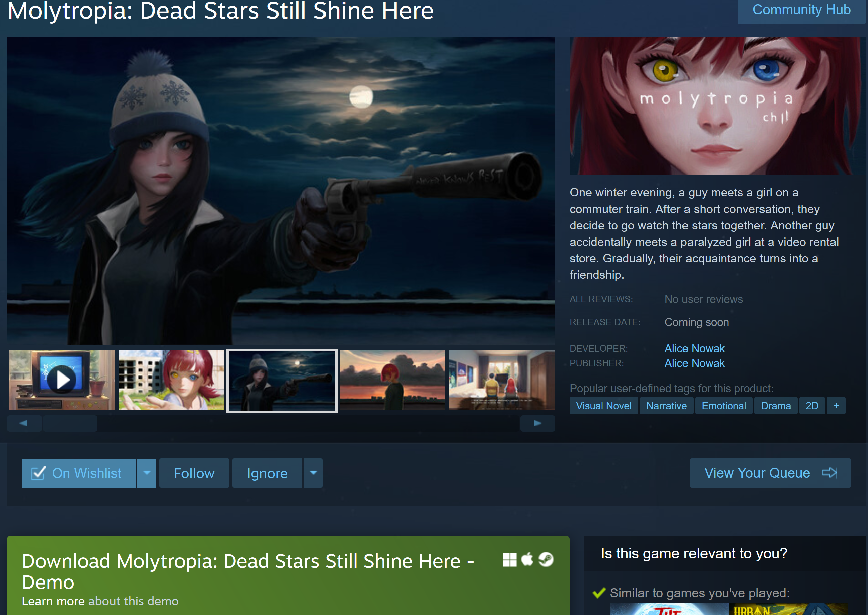
Task: Open the Emotional tag
Action: click(723, 406)
